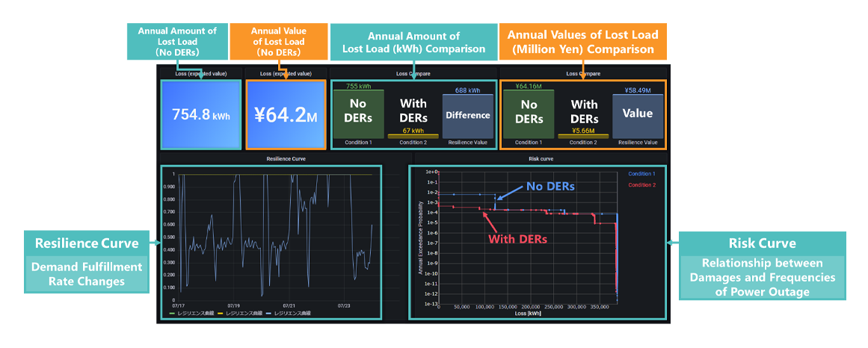Open the panel title menu above ¥64.2M

tap(285, 73)
